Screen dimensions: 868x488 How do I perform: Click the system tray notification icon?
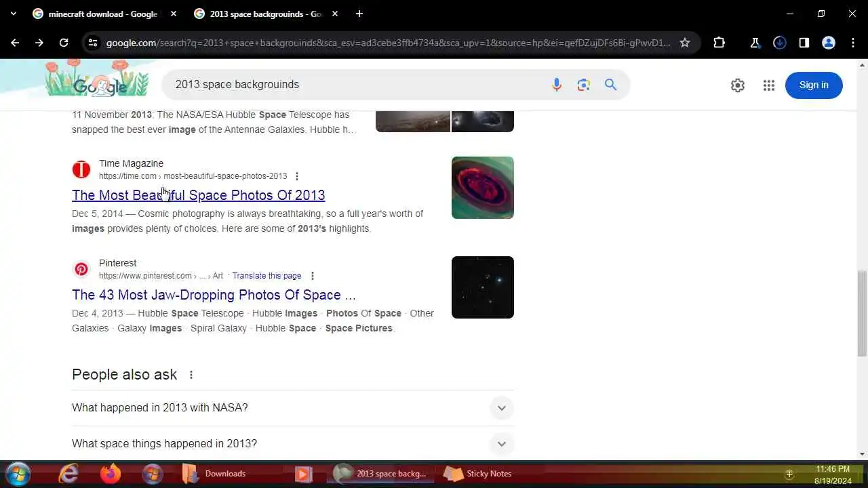(x=789, y=474)
